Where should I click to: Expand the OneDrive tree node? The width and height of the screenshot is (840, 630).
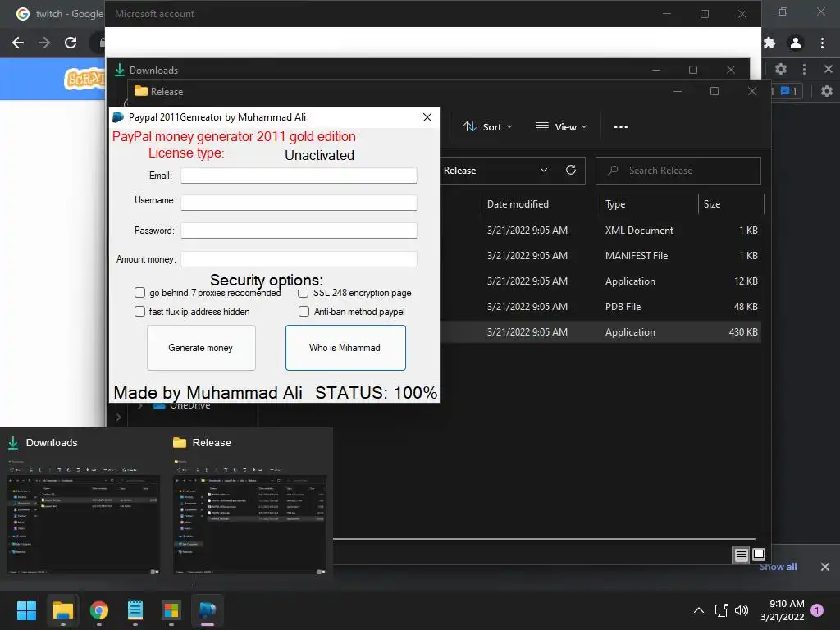coord(139,405)
